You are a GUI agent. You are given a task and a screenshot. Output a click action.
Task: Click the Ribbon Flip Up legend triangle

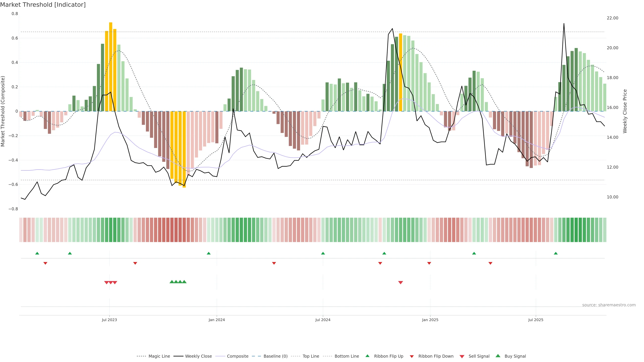pos(367,356)
